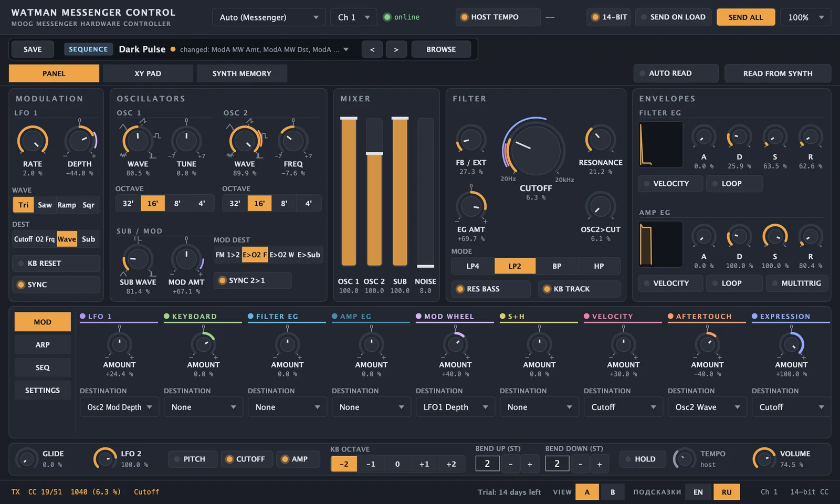Viewport: 840px width, 504px height.
Task: Open the Ch 1 channel dropdown
Action: [354, 17]
